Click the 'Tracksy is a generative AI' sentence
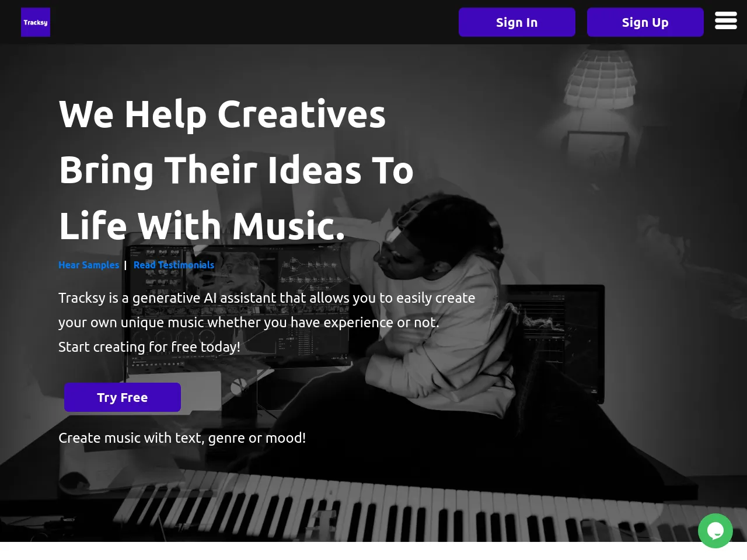This screenshot has height=560, width=747. (267, 297)
